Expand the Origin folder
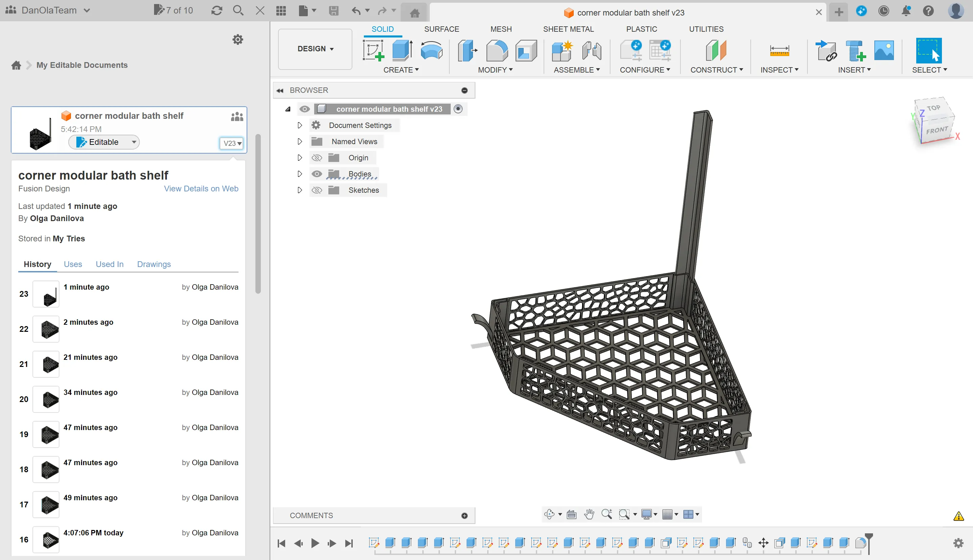 coord(299,157)
